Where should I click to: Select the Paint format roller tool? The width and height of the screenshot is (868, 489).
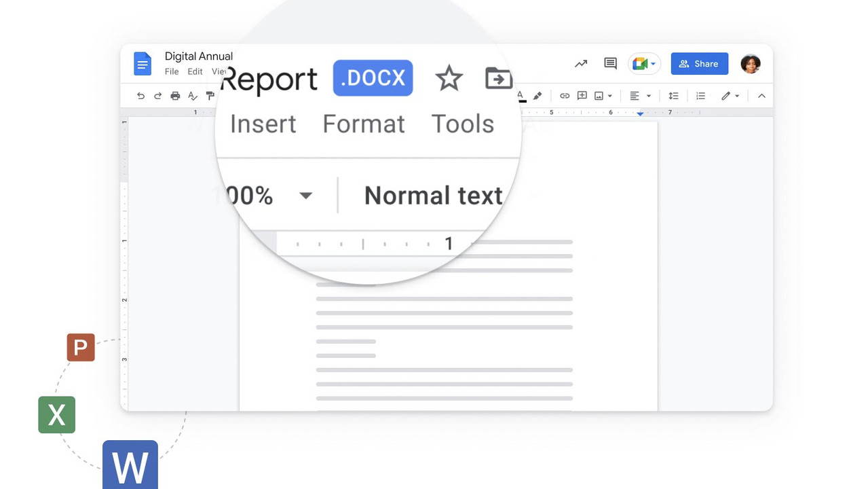[210, 96]
